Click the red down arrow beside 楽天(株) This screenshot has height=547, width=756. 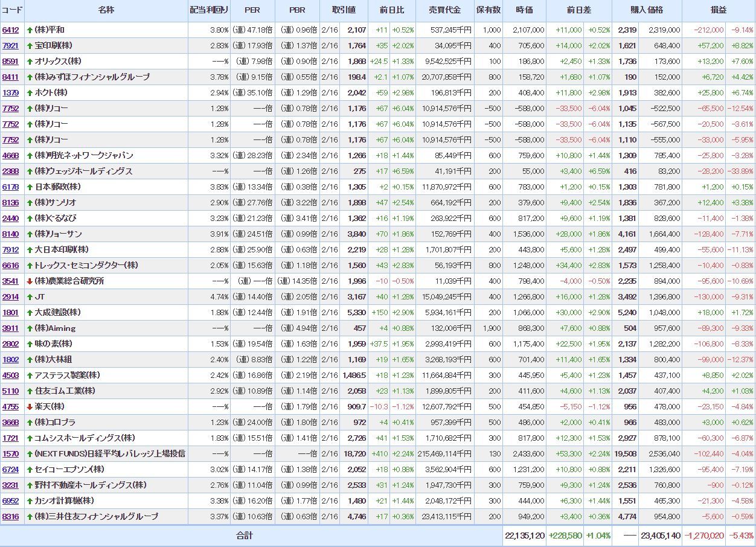[30, 406]
